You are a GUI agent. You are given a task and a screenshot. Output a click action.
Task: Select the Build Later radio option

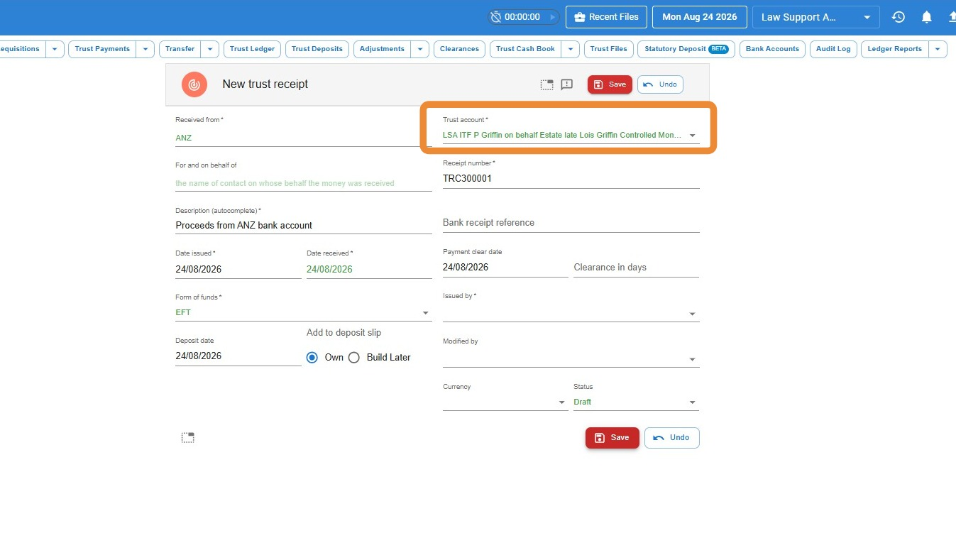pos(354,358)
